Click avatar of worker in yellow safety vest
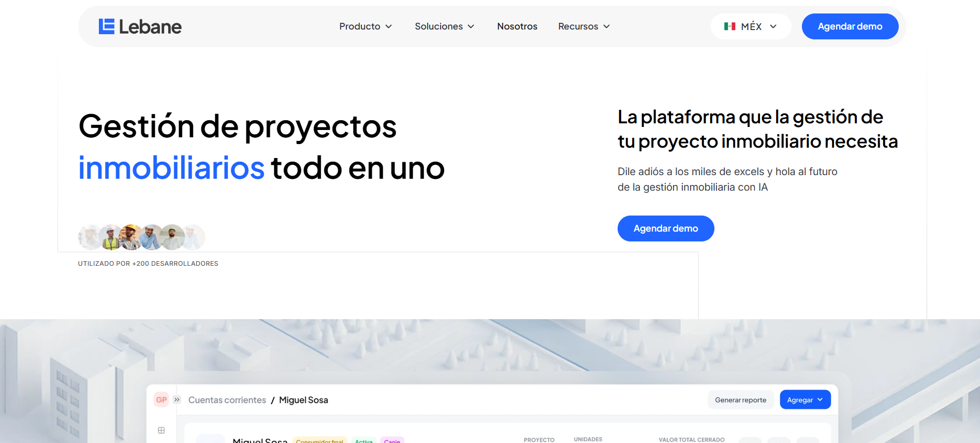The width and height of the screenshot is (980, 443). 110,238
